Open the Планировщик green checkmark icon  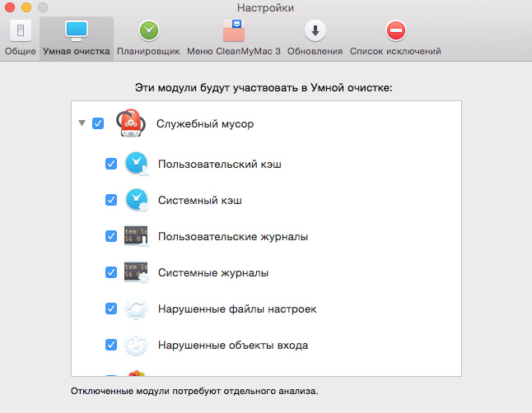click(149, 30)
